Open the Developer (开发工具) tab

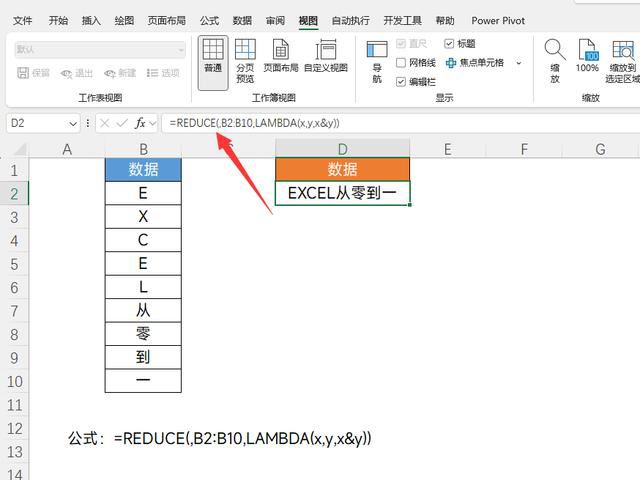pos(402,20)
